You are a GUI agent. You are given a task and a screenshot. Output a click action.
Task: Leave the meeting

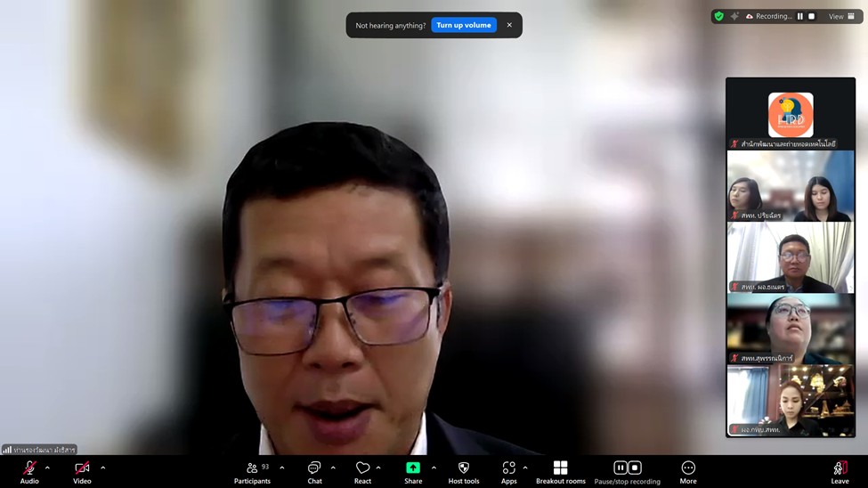point(840,468)
